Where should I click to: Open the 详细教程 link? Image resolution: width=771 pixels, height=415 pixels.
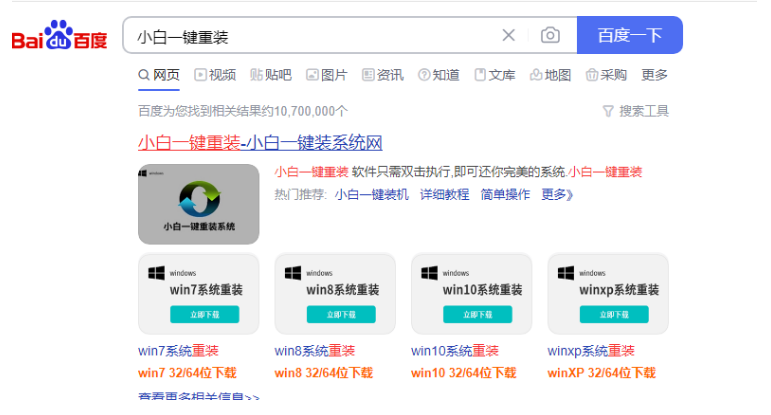pyautogui.click(x=445, y=195)
